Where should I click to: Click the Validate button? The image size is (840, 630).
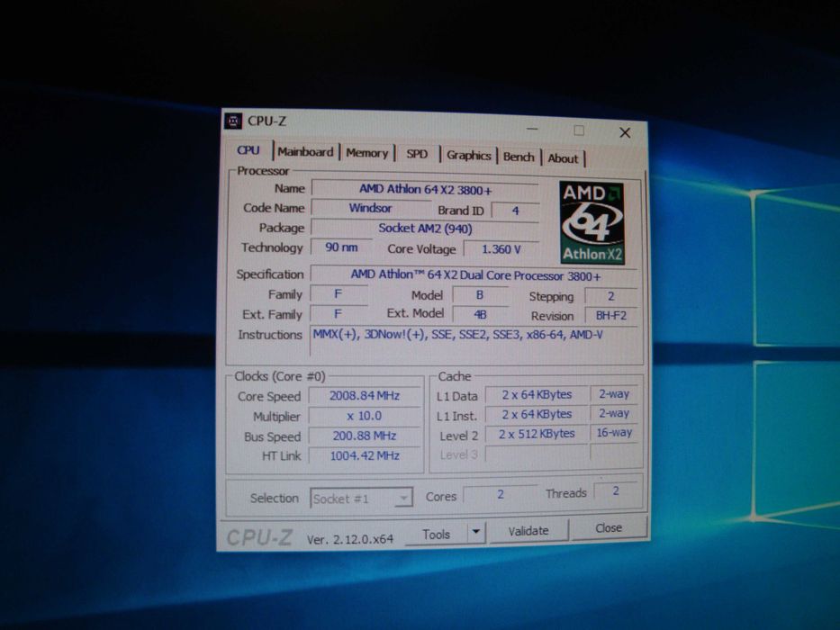(x=528, y=531)
